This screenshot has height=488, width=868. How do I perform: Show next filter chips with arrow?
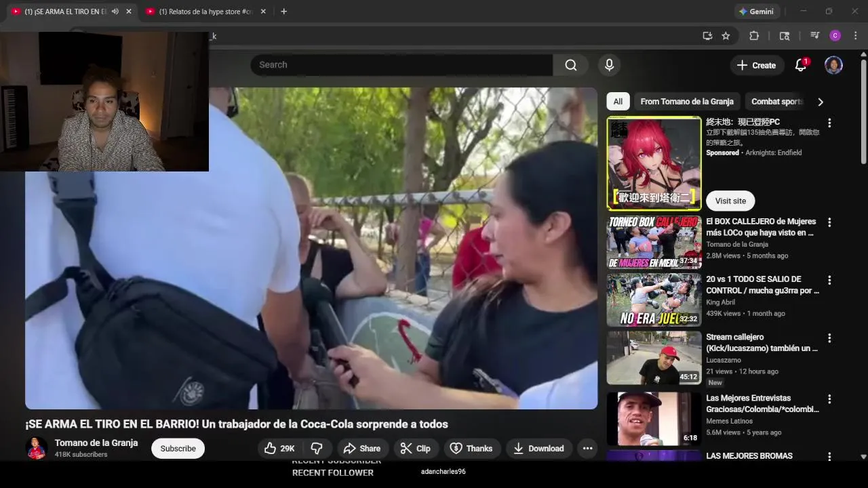(x=821, y=102)
